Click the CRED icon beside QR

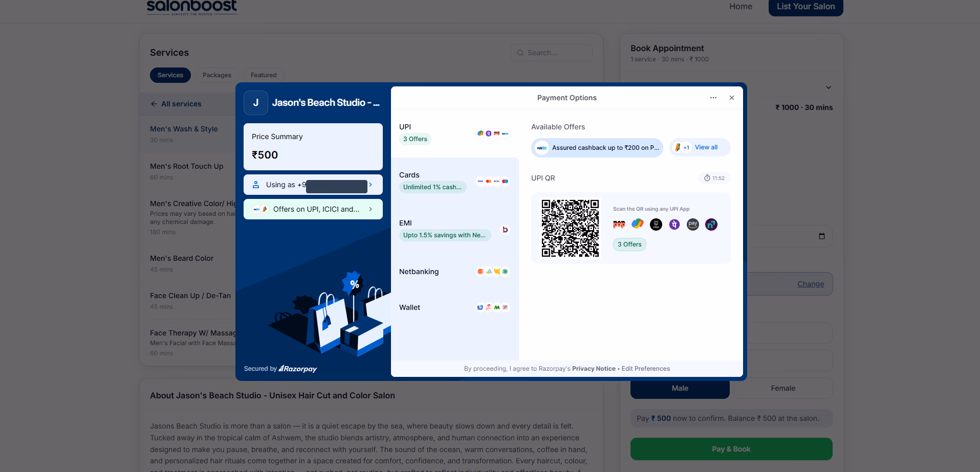click(x=656, y=224)
